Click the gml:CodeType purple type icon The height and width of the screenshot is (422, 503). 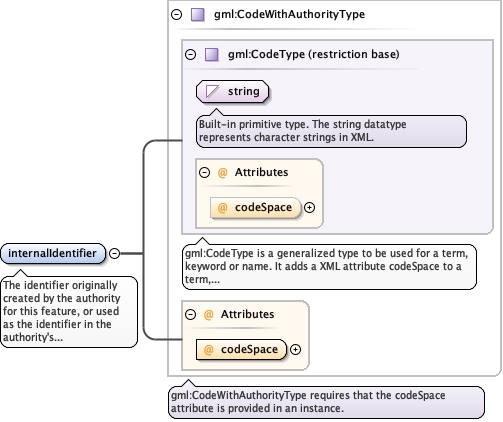(x=212, y=55)
